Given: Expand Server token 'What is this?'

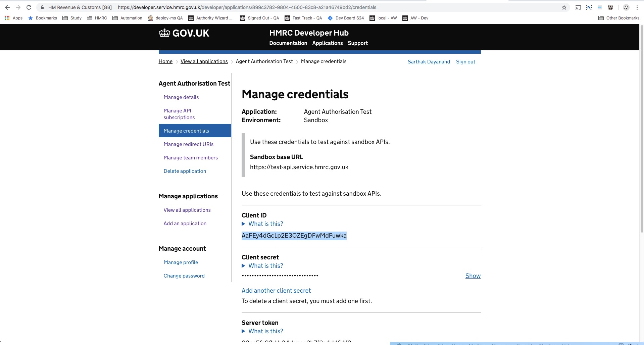Looking at the screenshot, I should (x=262, y=331).
